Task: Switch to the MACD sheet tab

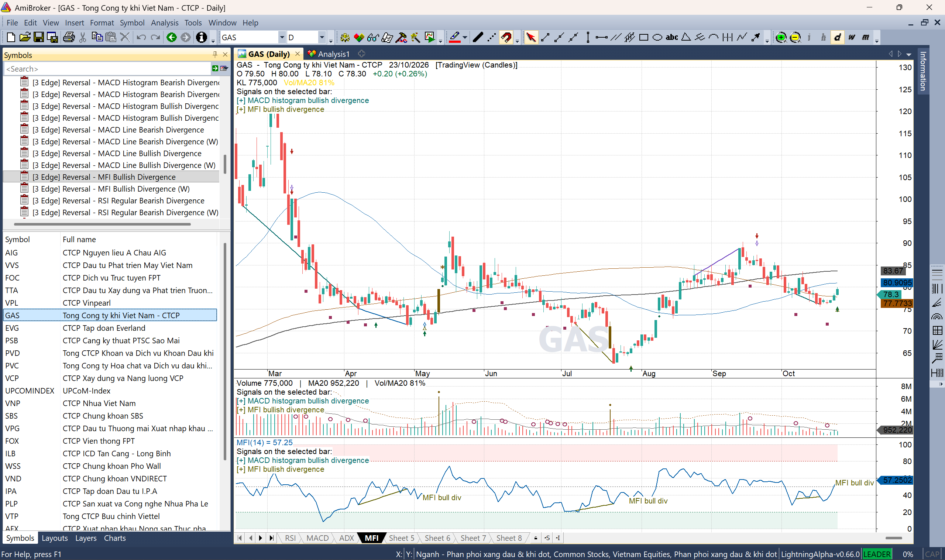Action: (x=317, y=538)
